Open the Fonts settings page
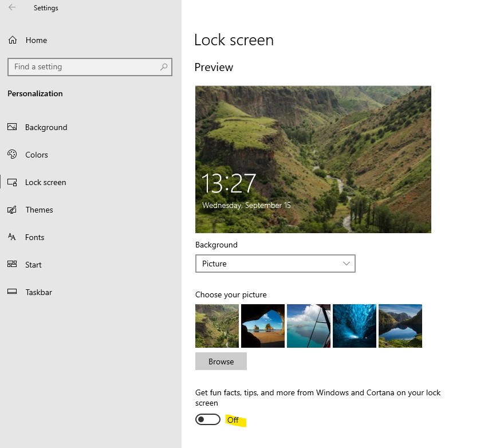 click(x=34, y=237)
